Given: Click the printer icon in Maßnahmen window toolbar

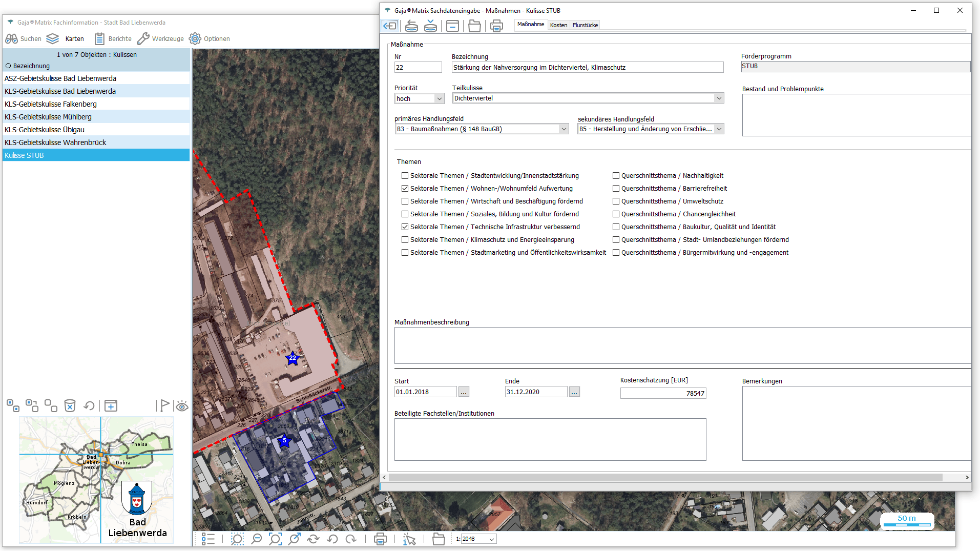Looking at the screenshot, I should click(496, 26).
